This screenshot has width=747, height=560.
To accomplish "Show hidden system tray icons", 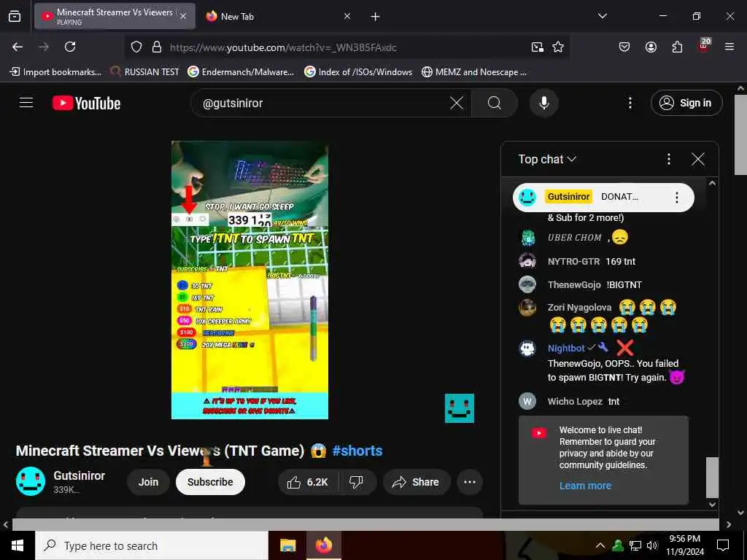I will tap(600, 545).
